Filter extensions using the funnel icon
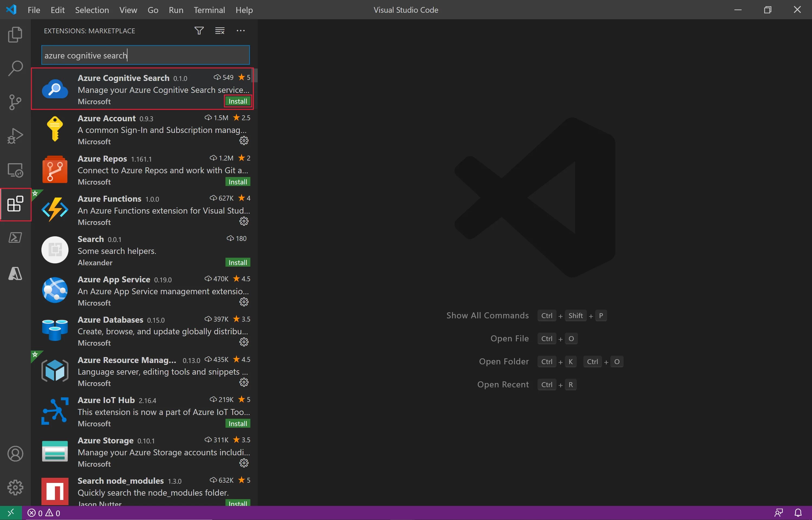 click(199, 31)
